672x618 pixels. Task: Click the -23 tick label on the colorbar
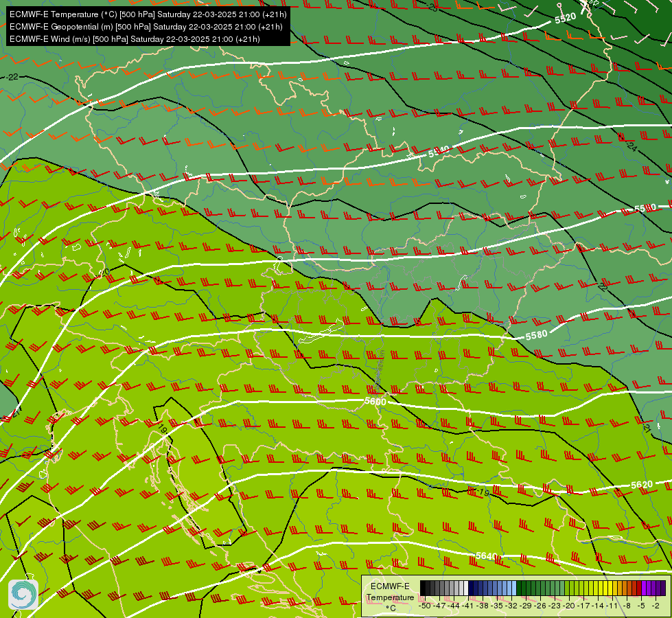pos(555,606)
